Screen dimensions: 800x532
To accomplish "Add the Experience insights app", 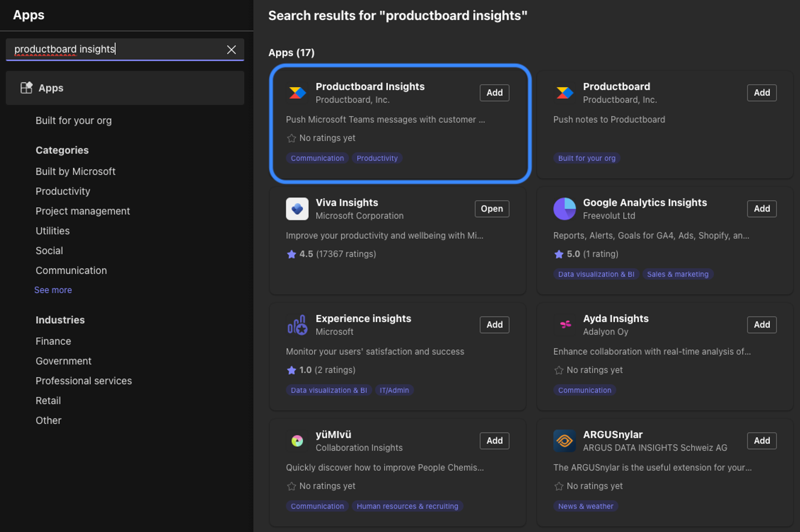I will tap(494, 325).
